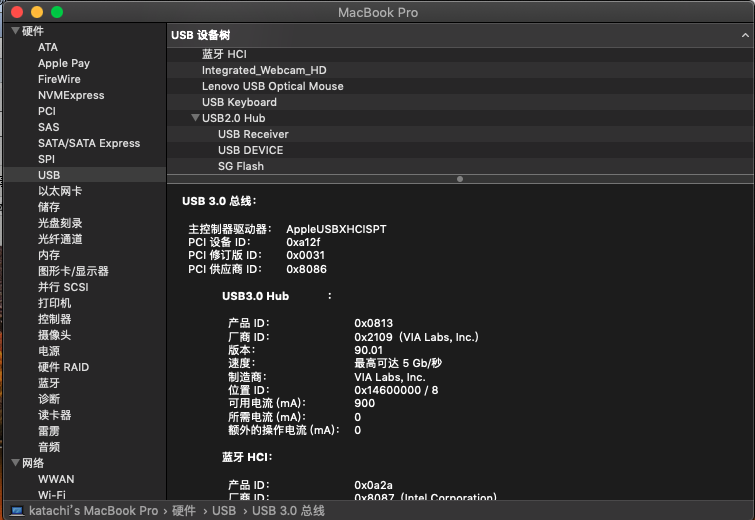Click the split pane divider handle dot

460,179
